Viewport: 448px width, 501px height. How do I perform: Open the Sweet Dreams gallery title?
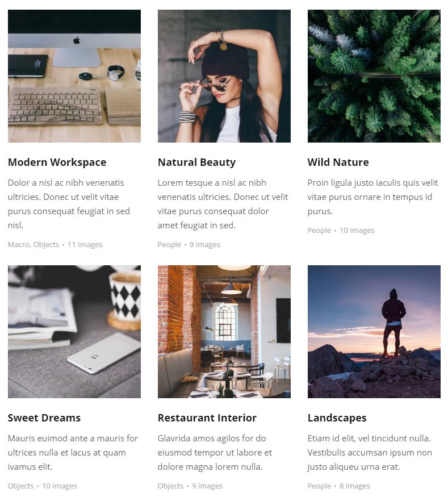click(x=44, y=418)
